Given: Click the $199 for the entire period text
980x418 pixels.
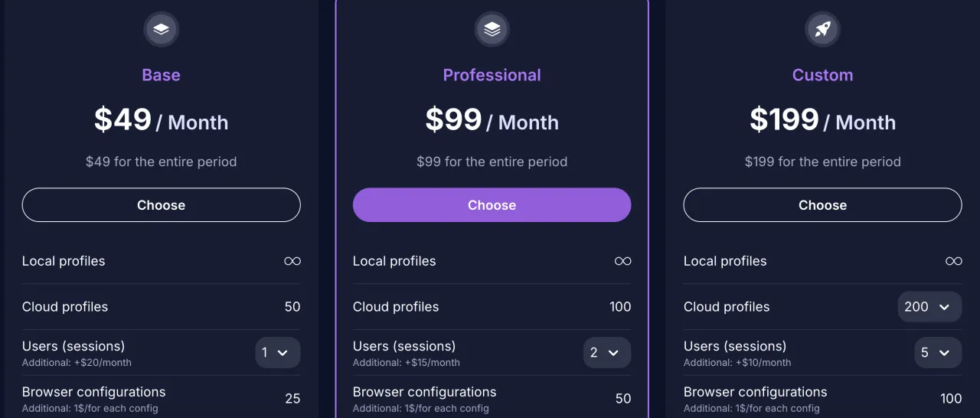Looking at the screenshot, I should [x=822, y=162].
